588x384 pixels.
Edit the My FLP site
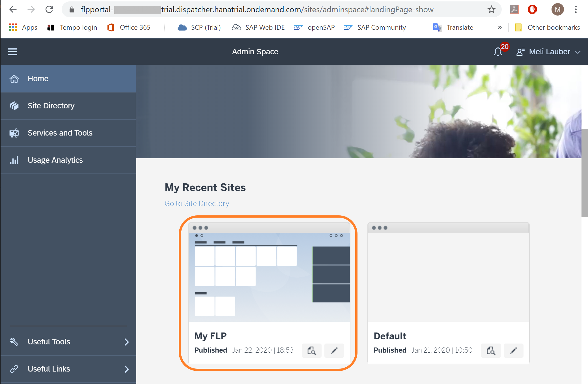pos(334,351)
